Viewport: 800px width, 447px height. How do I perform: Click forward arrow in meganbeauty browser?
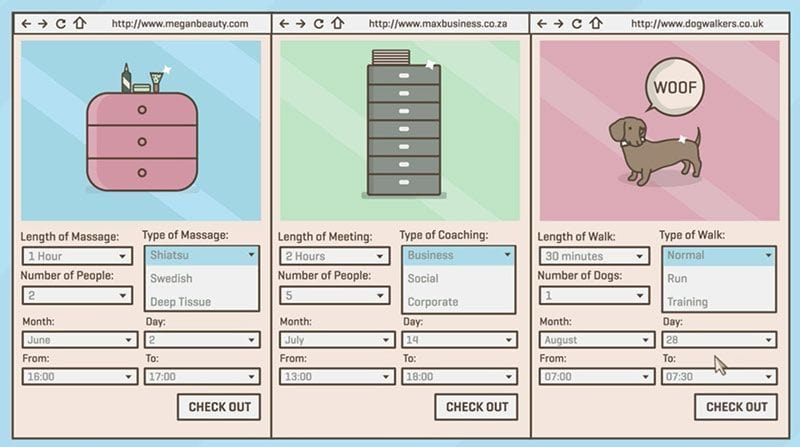42,23
